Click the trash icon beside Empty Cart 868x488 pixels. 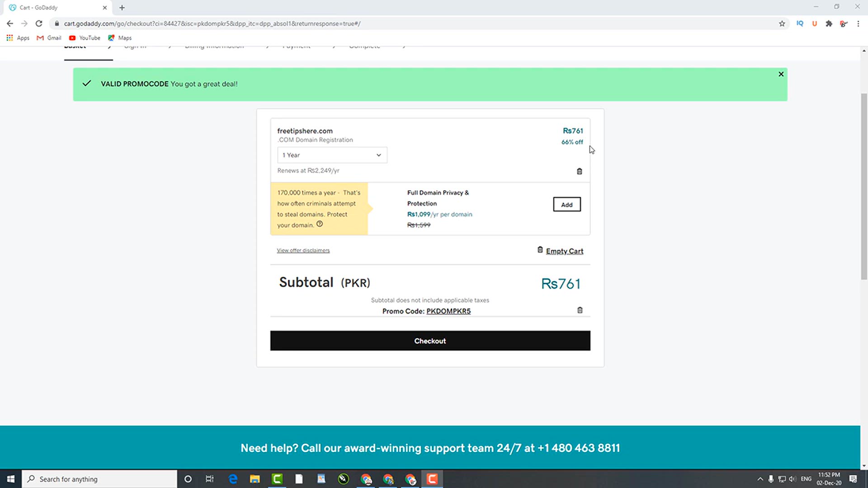(x=540, y=250)
